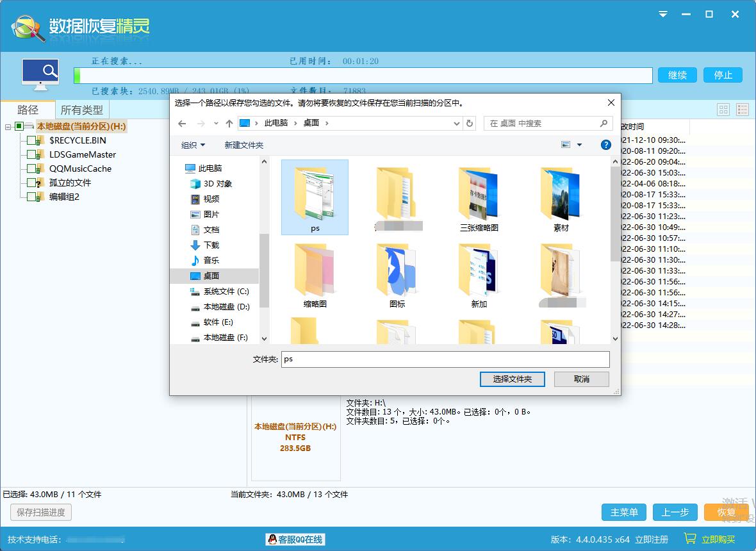Viewport: 756px width, 551px height.
Task: Click the 文件夹 name input field
Action: (x=445, y=359)
